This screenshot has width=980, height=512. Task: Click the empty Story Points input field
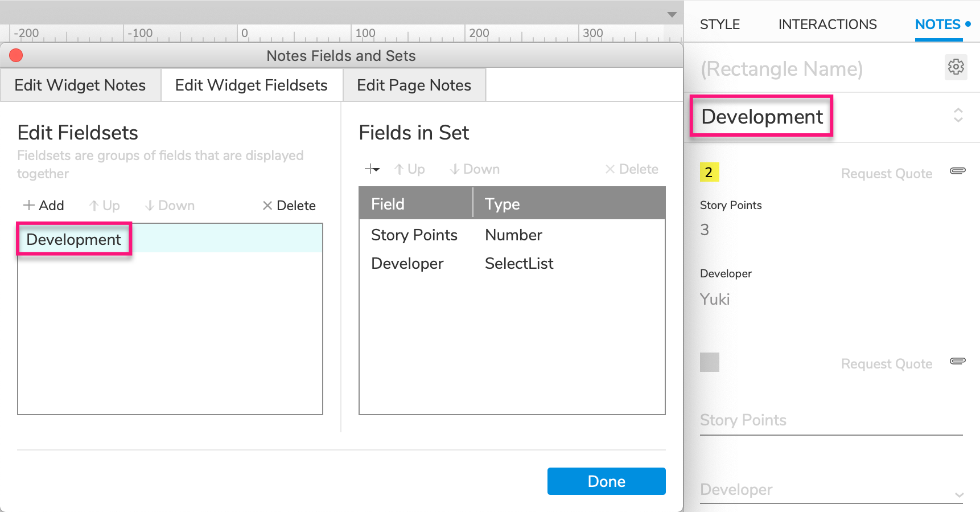[830, 421]
